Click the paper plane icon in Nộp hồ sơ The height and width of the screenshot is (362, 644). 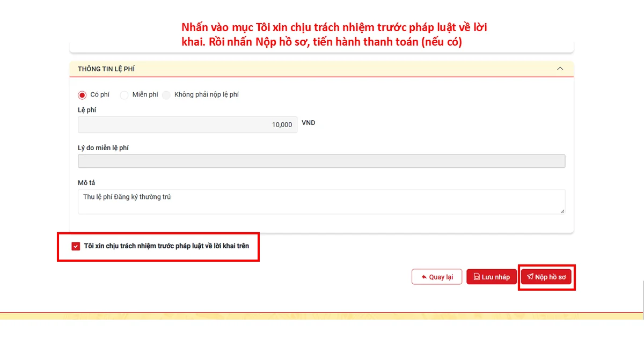[530, 277]
